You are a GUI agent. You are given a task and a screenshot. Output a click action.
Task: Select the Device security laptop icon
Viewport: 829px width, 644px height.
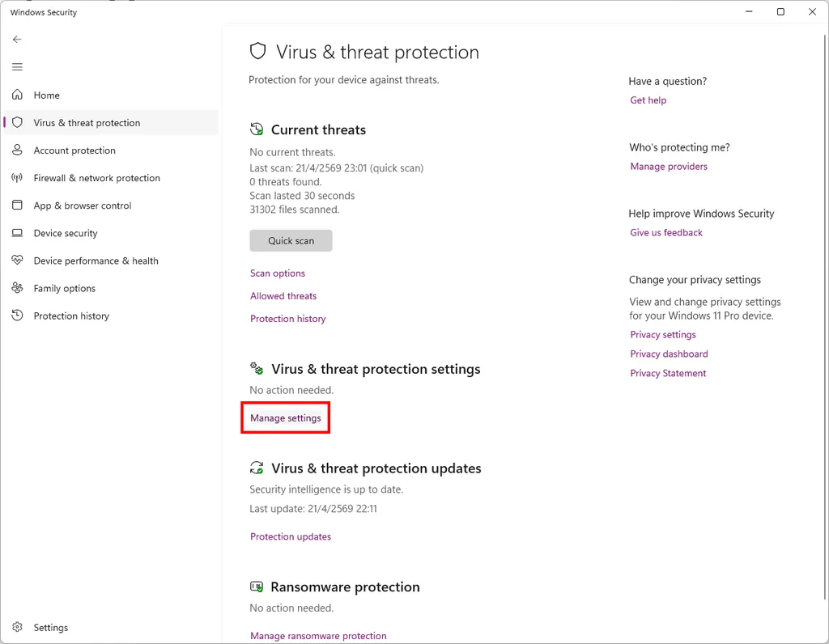17,233
